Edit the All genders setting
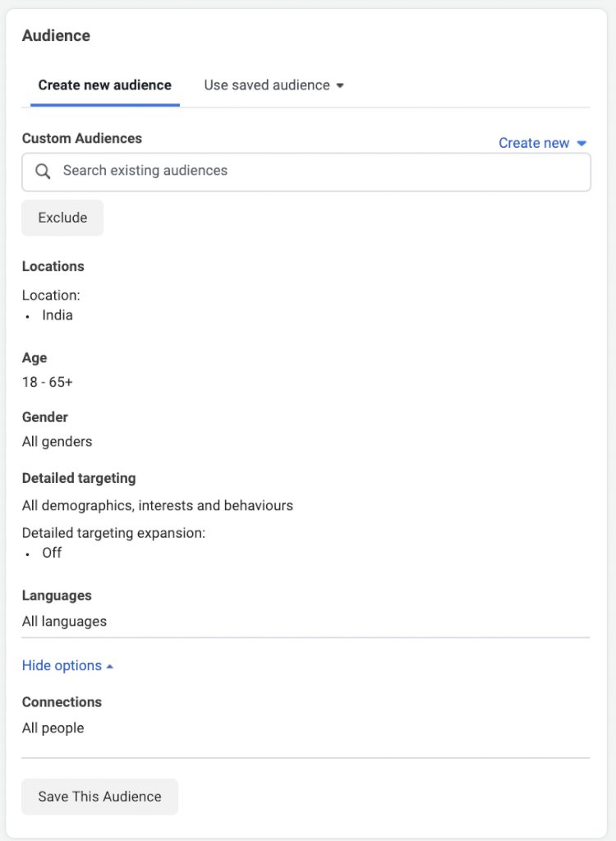This screenshot has height=841, width=616. (x=57, y=441)
